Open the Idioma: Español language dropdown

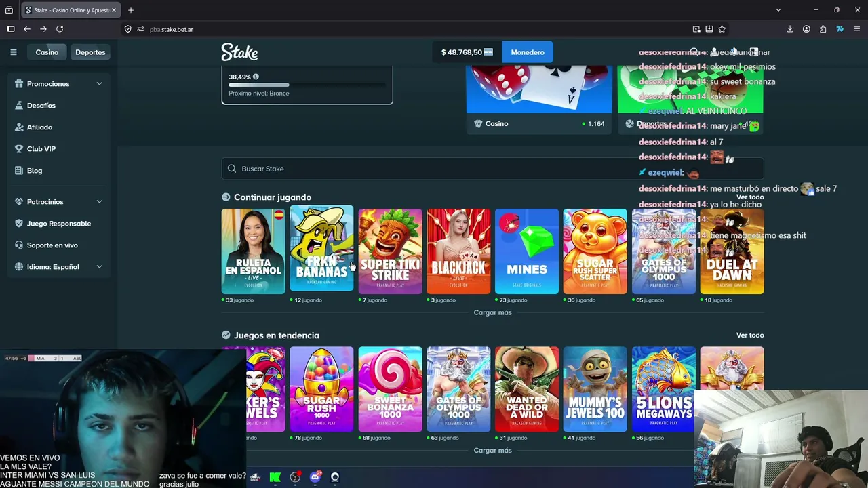coord(59,267)
